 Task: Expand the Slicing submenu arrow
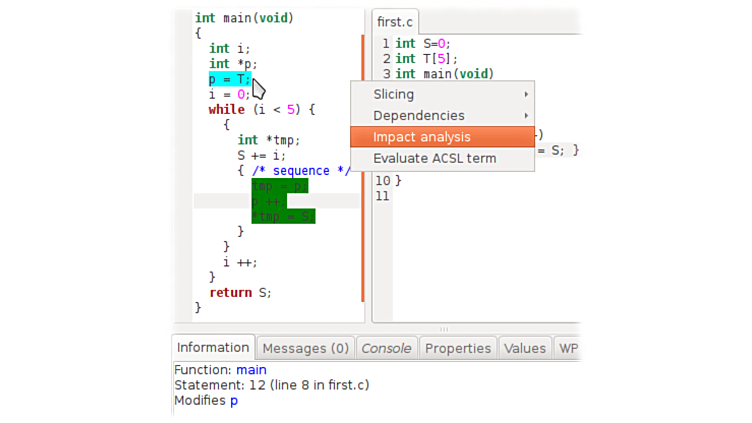click(x=526, y=94)
